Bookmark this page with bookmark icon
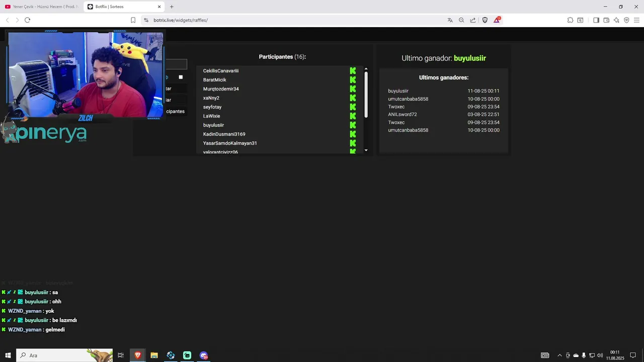The height and width of the screenshot is (362, 644). [133, 20]
